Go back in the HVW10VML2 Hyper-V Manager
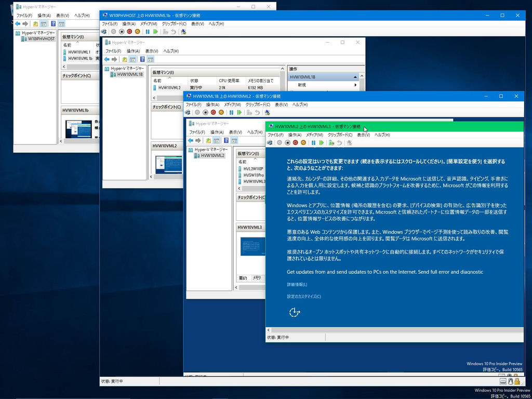The height and width of the screenshot is (399, 532). [x=190, y=140]
